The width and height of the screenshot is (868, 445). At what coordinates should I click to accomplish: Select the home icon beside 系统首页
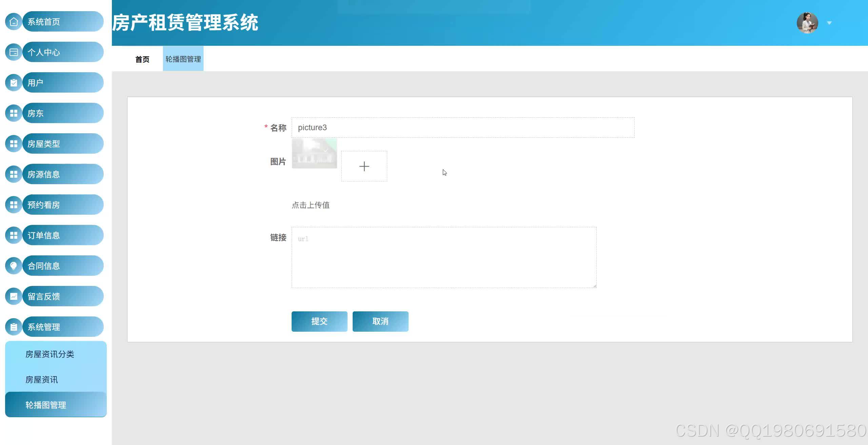13,21
